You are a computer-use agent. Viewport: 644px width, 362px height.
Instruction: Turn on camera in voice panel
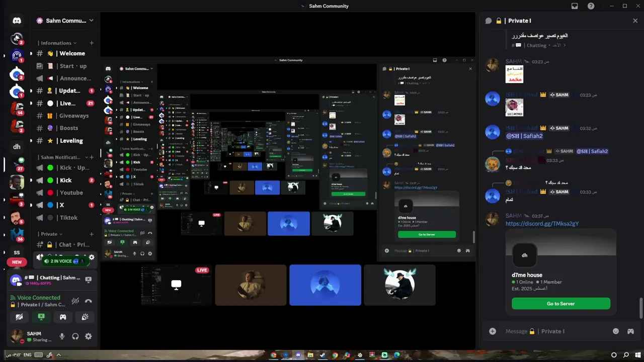tap(19, 317)
